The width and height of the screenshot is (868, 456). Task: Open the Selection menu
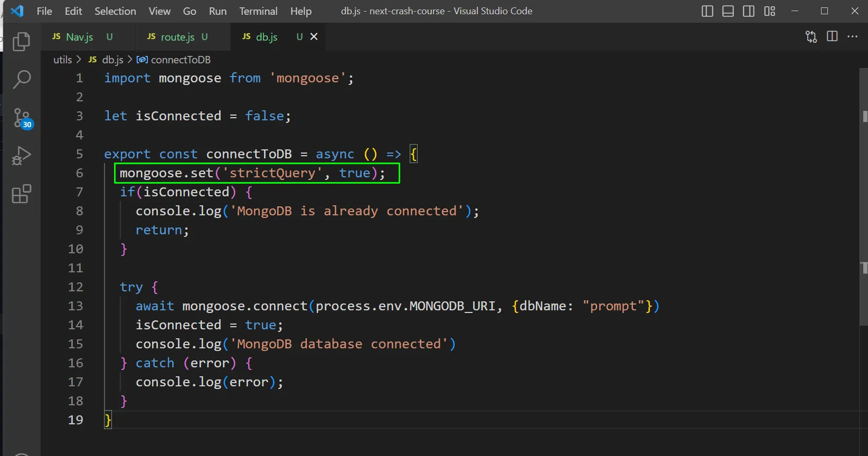point(115,11)
